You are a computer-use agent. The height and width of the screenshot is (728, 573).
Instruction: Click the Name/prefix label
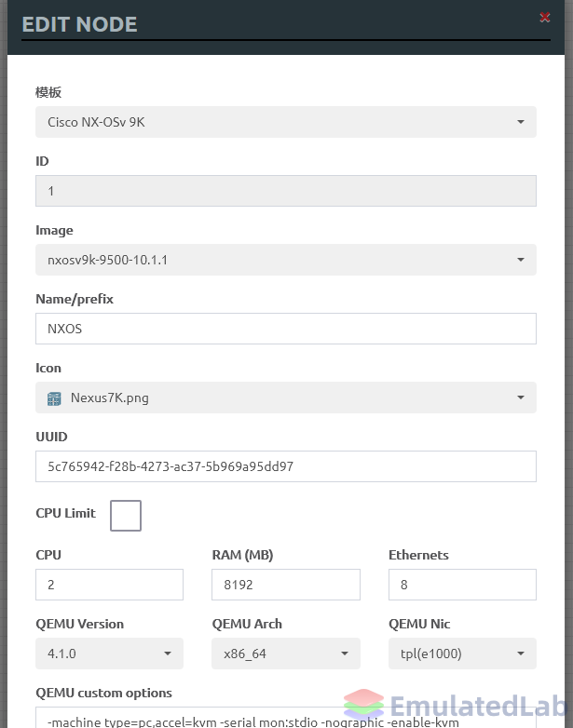tap(75, 299)
